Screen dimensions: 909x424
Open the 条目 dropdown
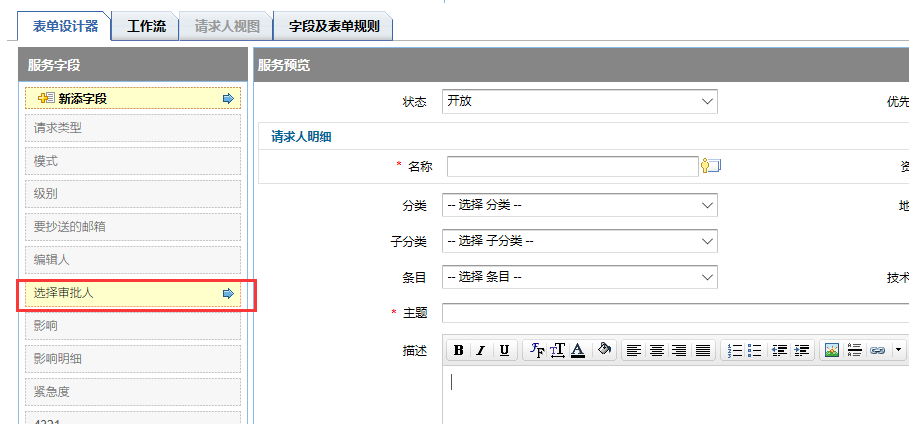tap(580, 277)
